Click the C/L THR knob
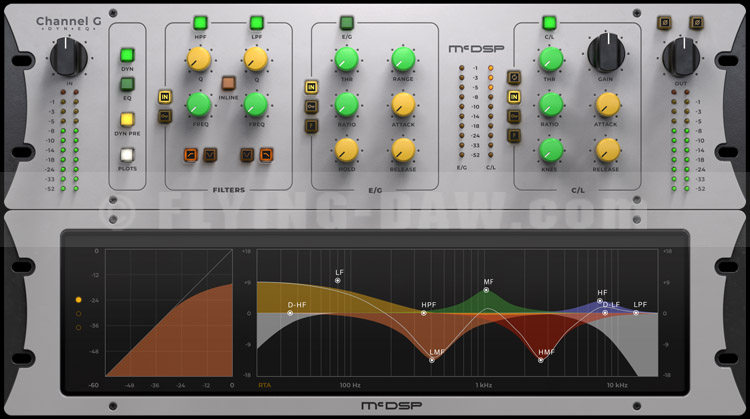750x419 pixels. coord(551,59)
